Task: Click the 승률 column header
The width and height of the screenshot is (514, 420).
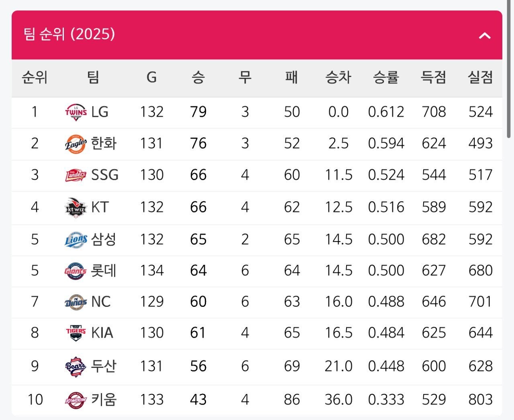Action: [386, 77]
